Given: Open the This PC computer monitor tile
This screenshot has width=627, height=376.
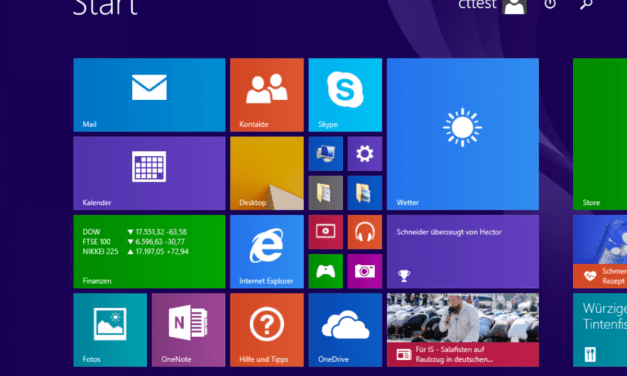Looking at the screenshot, I should click(325, 154).
